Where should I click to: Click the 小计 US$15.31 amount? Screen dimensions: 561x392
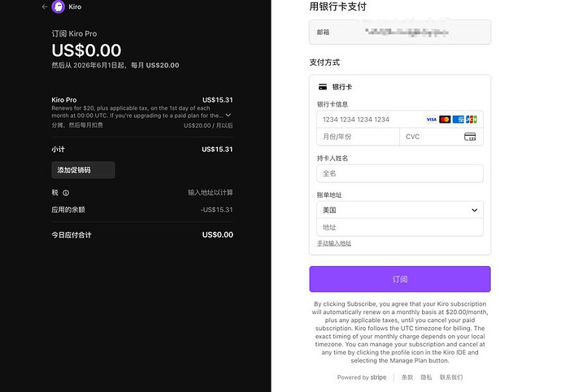click(x=217, y=150)
